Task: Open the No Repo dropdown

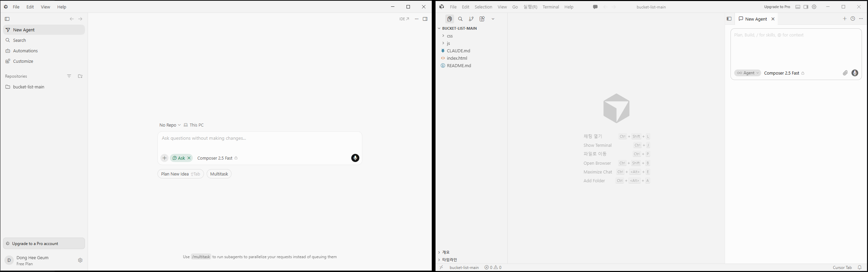Action: (x=170, y=125)
